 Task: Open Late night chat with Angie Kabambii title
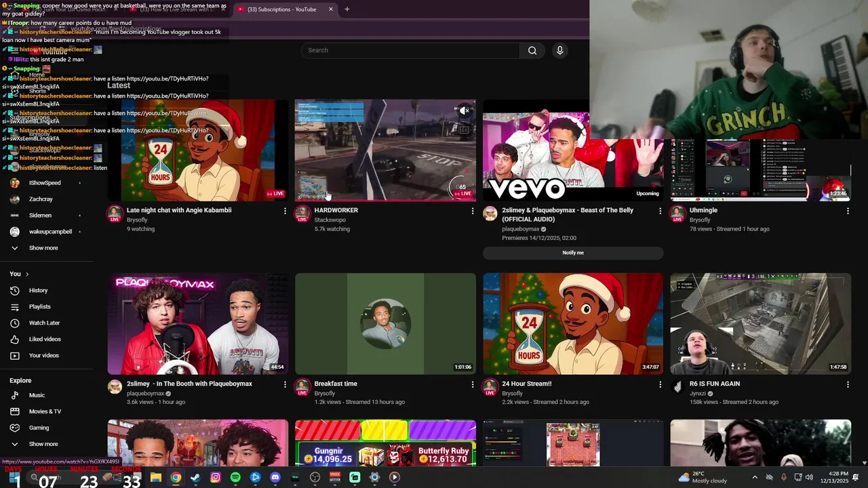179,210
